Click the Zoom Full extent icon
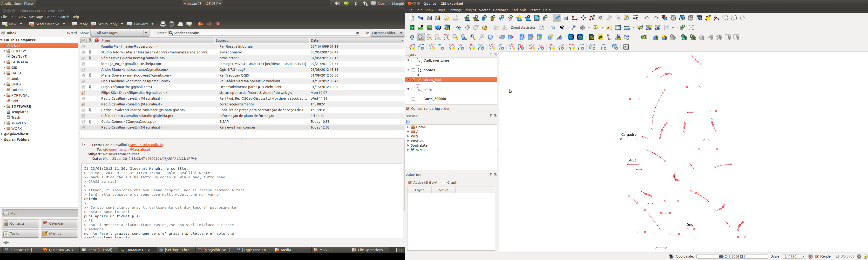The height and width of the screenshot is (260, 868). click(447, 37)
